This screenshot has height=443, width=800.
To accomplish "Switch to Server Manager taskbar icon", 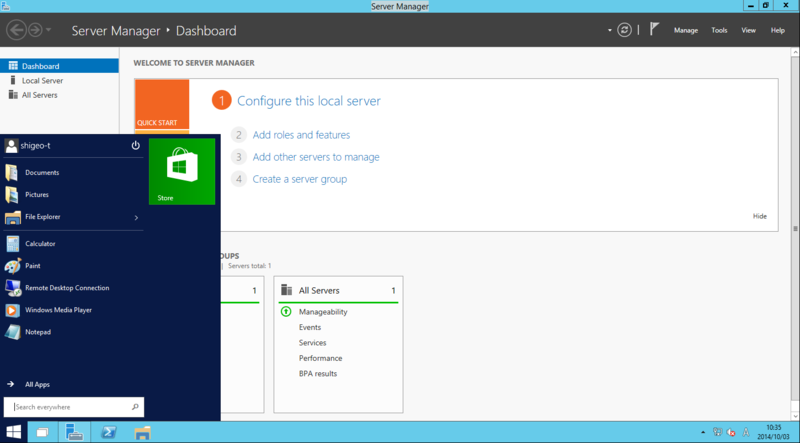I will click(74, 433).
